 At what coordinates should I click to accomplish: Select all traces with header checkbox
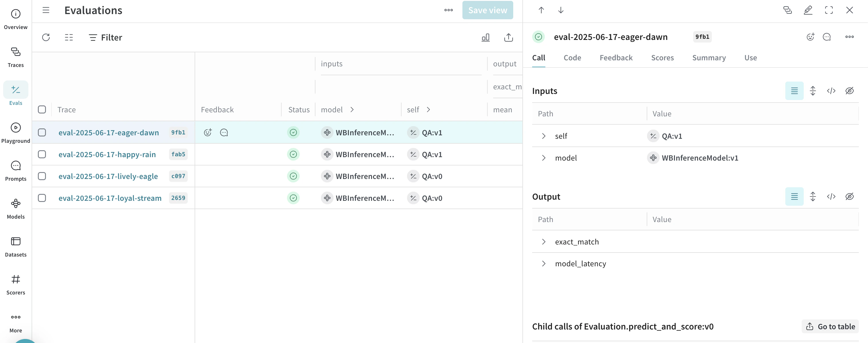click(42, 110)
